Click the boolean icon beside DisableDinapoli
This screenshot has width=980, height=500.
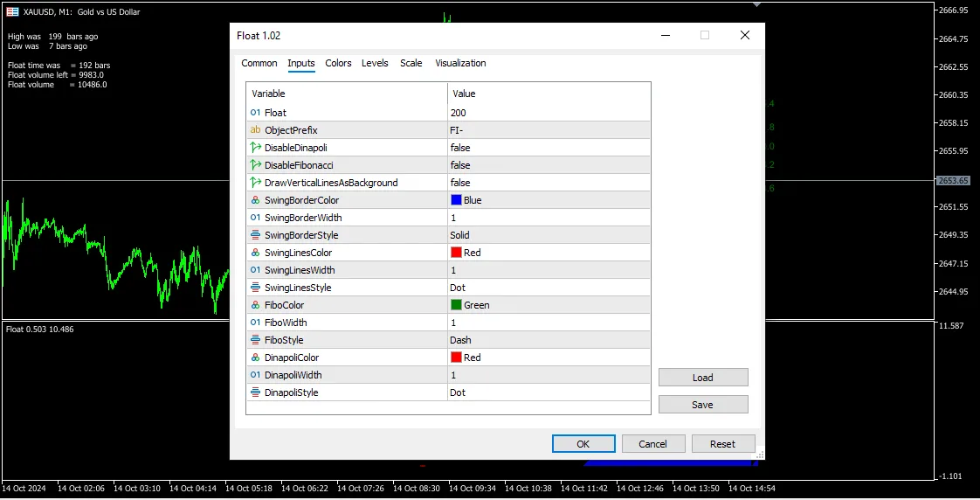[x=255, y=148]
